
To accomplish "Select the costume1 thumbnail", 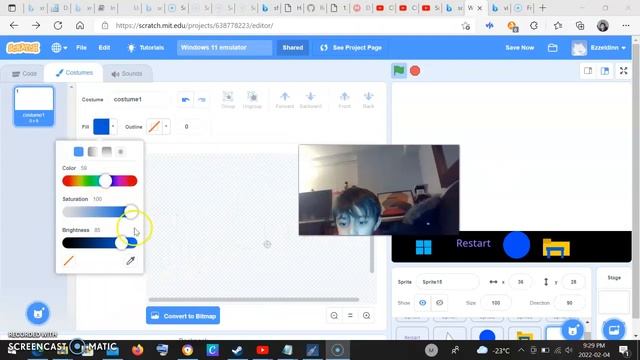I will point(34,106).
